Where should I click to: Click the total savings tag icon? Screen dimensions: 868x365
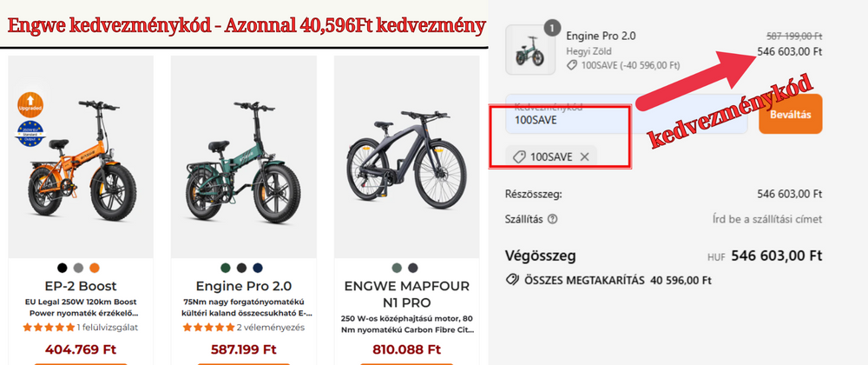[512, 281]
